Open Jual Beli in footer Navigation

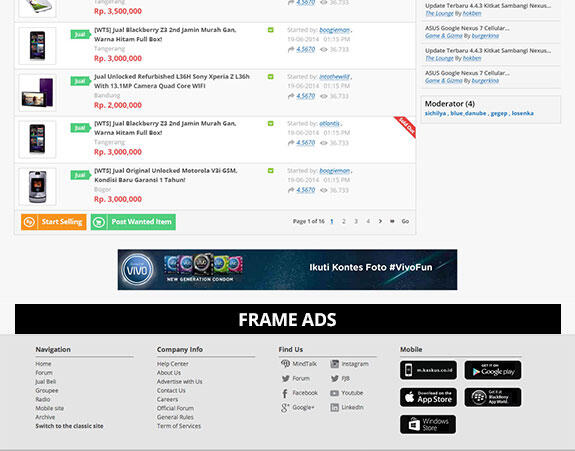pyautogui.click(x=45, y=381)
